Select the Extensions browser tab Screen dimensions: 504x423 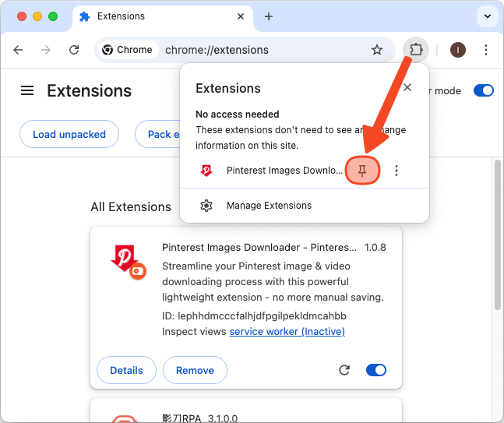pos(162,16)
